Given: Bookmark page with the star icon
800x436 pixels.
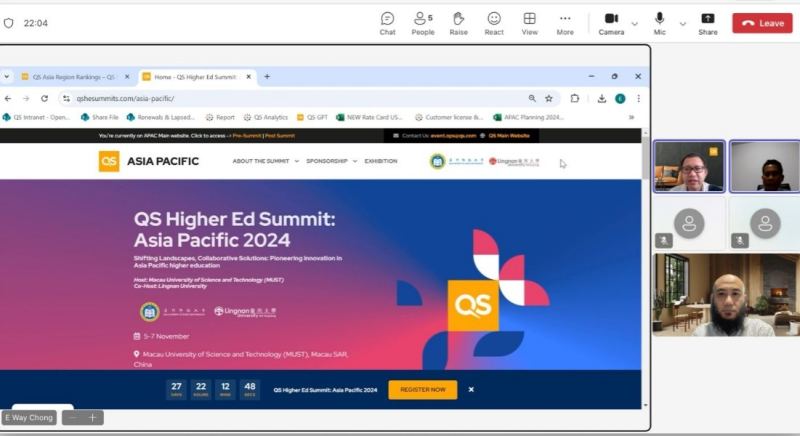Looking at the screenshot, I should (x=548, y=98).
